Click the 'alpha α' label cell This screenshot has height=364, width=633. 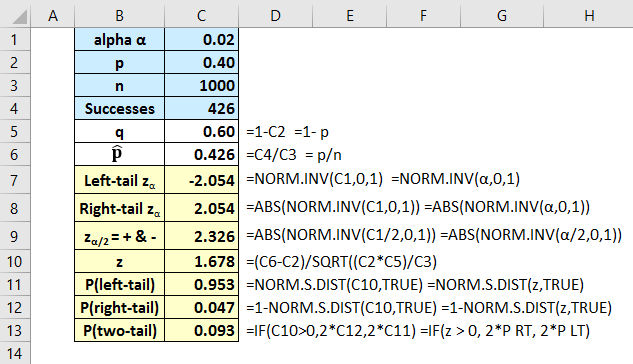pos(119,40)
